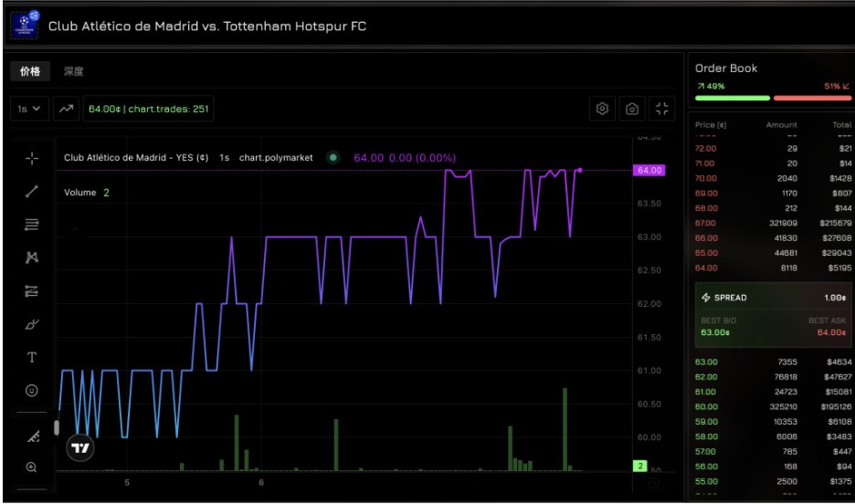Select the 56.00 bid row
Image resolution: width=855 pixels, height=504 pixels.
click(773, 467)
